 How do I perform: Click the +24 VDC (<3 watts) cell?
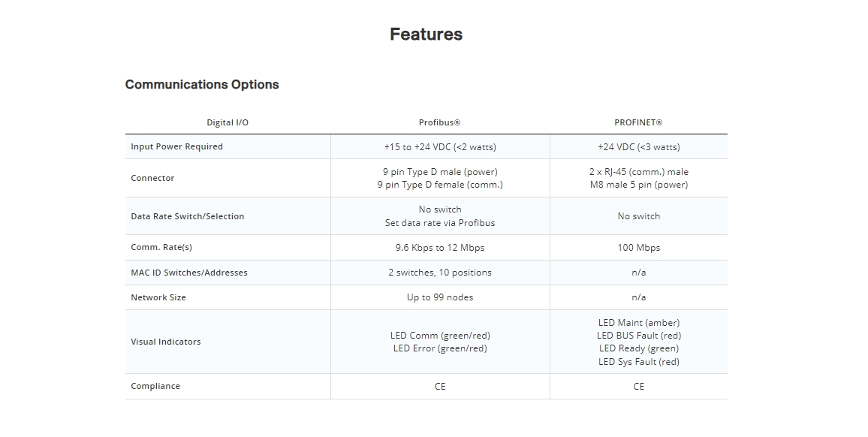click(638, 147)
